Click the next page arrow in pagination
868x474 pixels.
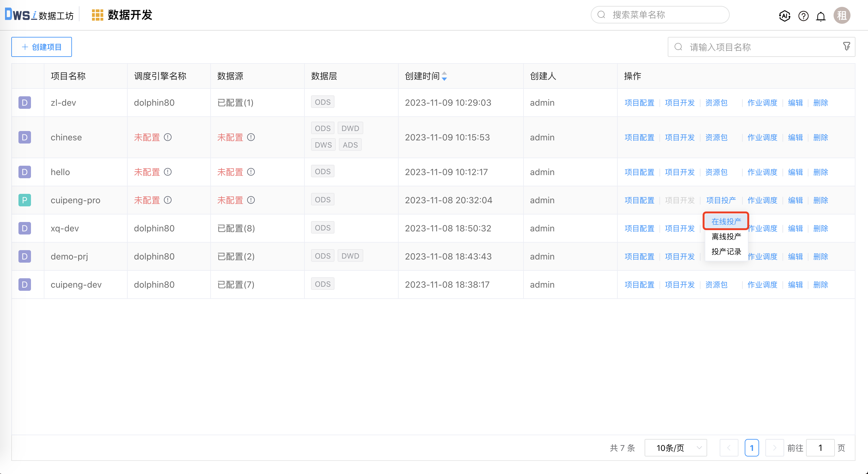[x=774, y=448]
